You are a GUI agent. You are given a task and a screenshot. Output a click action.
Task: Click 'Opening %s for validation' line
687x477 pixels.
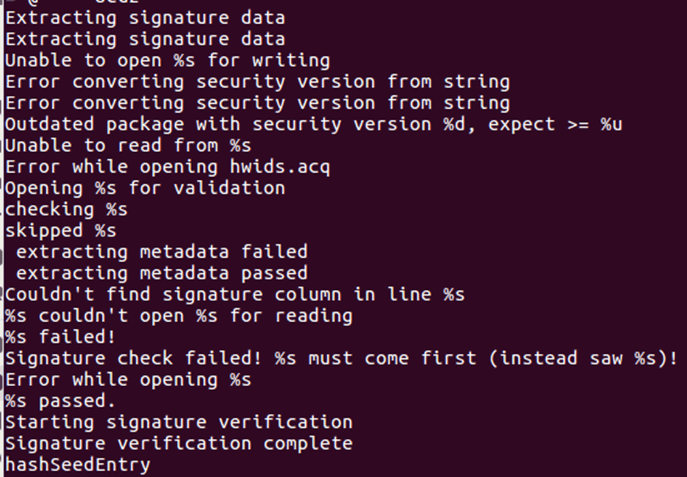(145, 188)
